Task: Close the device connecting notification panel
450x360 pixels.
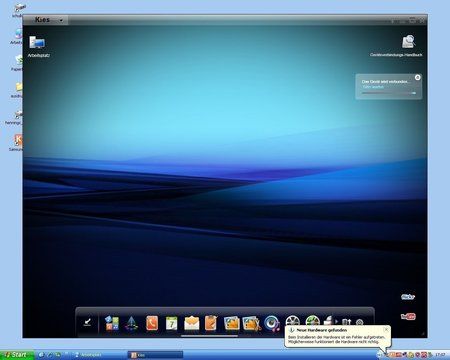Action: (x=417, y=77)
